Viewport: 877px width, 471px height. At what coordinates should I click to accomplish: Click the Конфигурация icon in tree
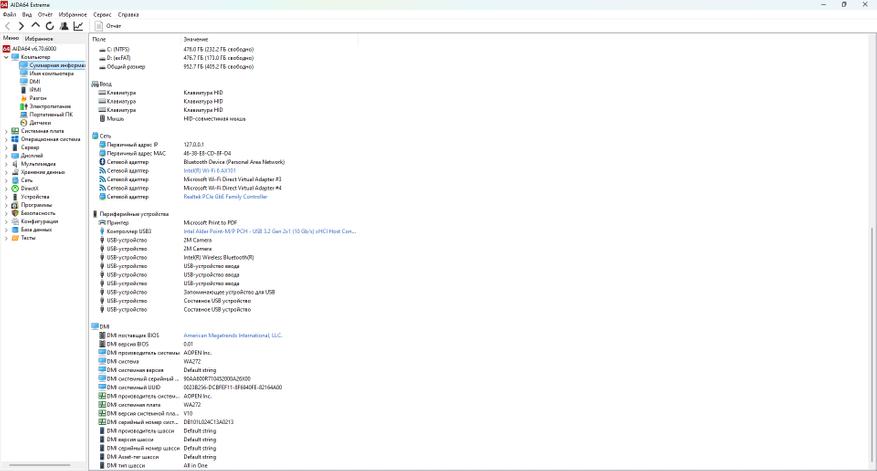[x=15, y=222]
